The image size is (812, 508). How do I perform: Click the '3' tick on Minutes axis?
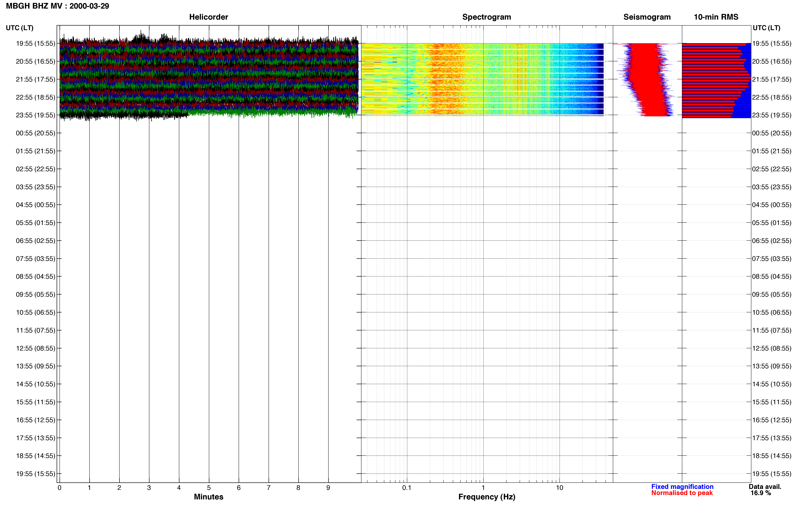[149, 488]
